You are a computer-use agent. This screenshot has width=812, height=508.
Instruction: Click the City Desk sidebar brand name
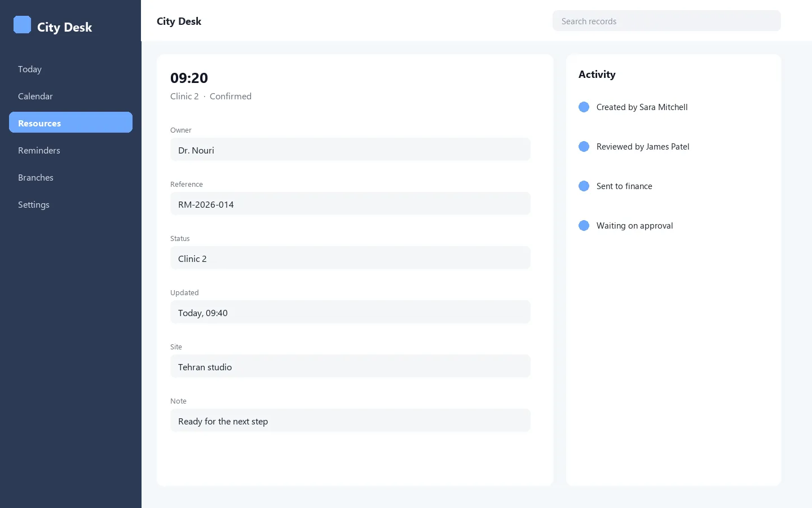(64, 27)
